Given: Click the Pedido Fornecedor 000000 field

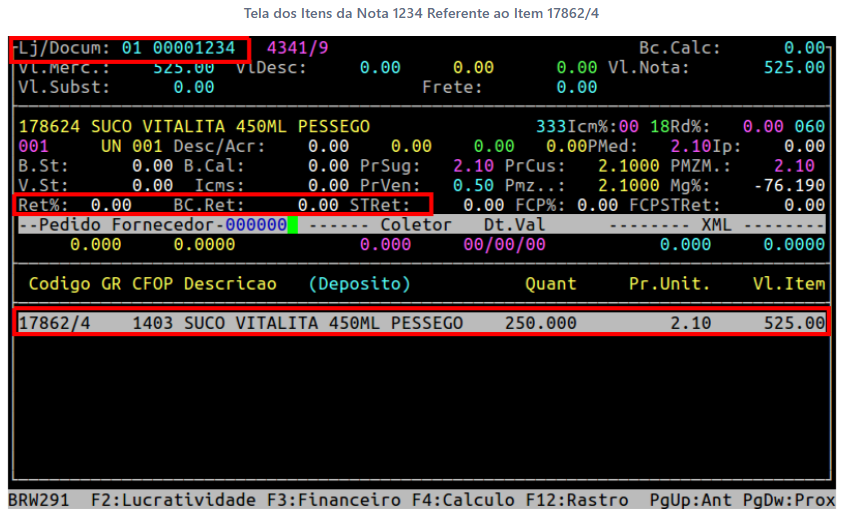Looking at the screenshot, I should click(255, 225).
